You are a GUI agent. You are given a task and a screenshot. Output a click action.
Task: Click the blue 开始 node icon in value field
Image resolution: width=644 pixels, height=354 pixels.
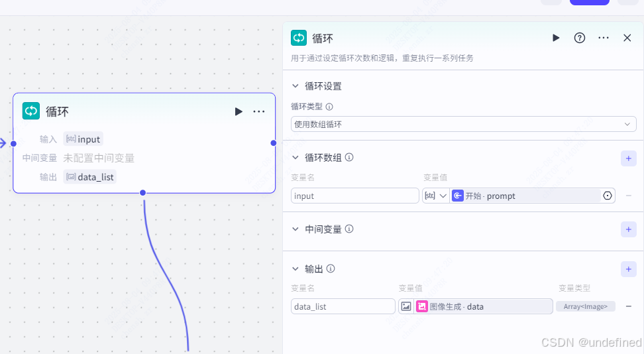point(458,196)
